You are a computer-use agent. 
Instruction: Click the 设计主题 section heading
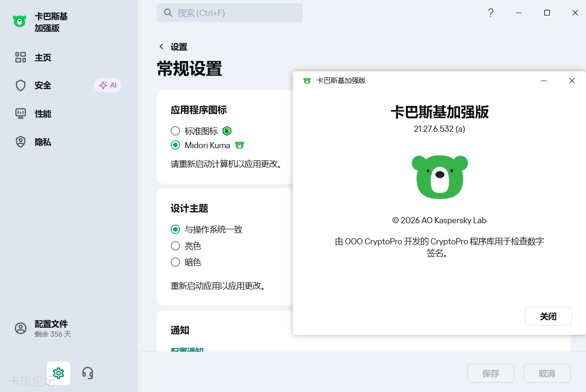(x=189, y=208)
